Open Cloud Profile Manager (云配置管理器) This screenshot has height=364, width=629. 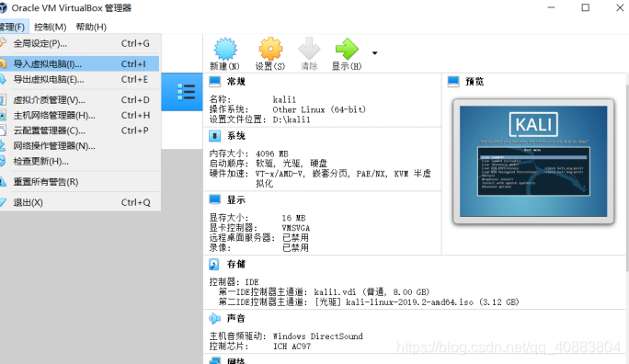tap(80, 131)
